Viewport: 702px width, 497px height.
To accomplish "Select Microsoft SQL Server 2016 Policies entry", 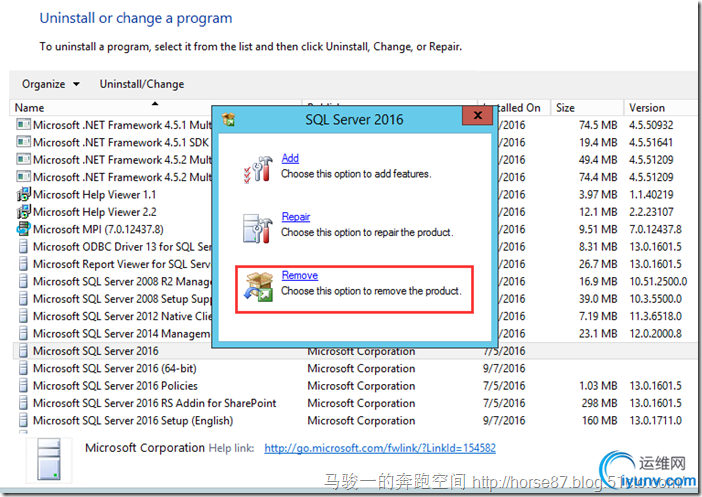I will 116,386.
